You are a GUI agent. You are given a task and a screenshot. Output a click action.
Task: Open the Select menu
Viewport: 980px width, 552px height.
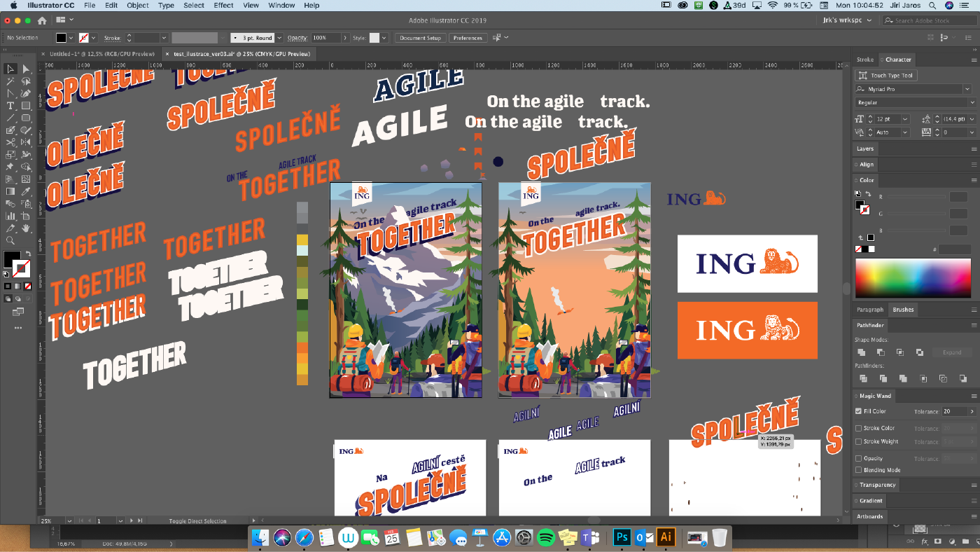(194, 5)
